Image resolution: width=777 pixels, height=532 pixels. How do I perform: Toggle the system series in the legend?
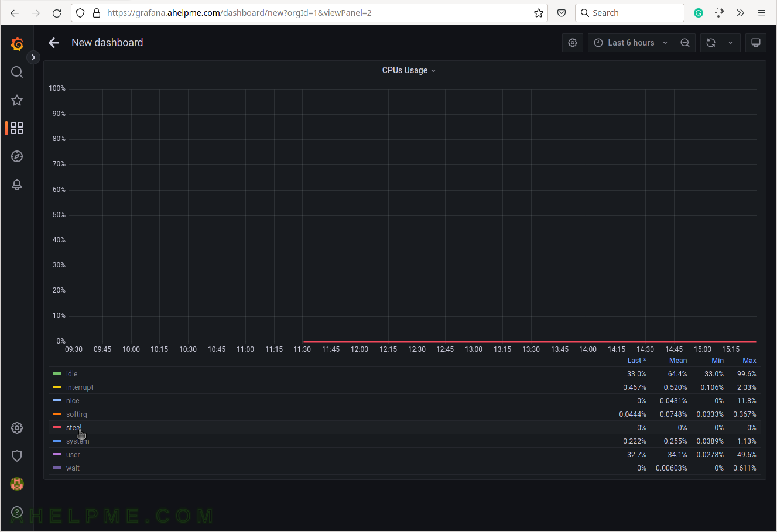pyautogui.click(x=77, y=441)
